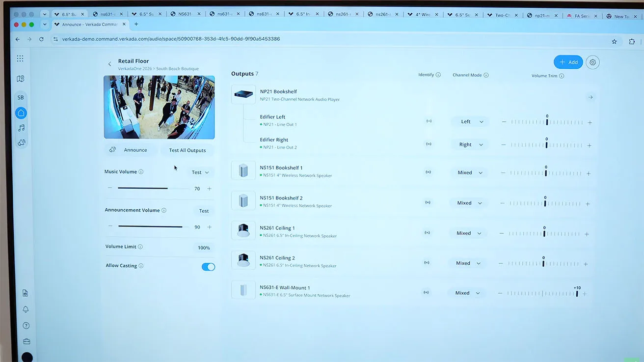644x362 pixels.
Task: Add a new output with the Add button
Action: click(568, 62)
